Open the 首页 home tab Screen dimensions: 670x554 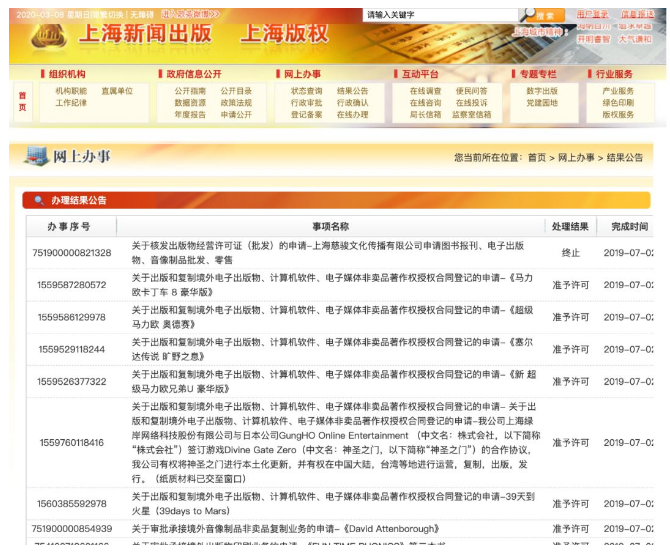point(22,102)
